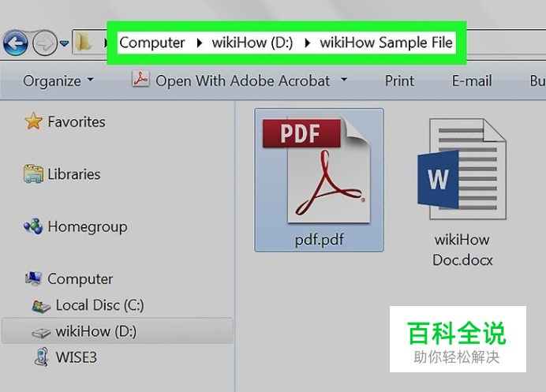Select Favorites in navigation pane
The height and width of the screenshot is (392, 546).
click(77, 121)
